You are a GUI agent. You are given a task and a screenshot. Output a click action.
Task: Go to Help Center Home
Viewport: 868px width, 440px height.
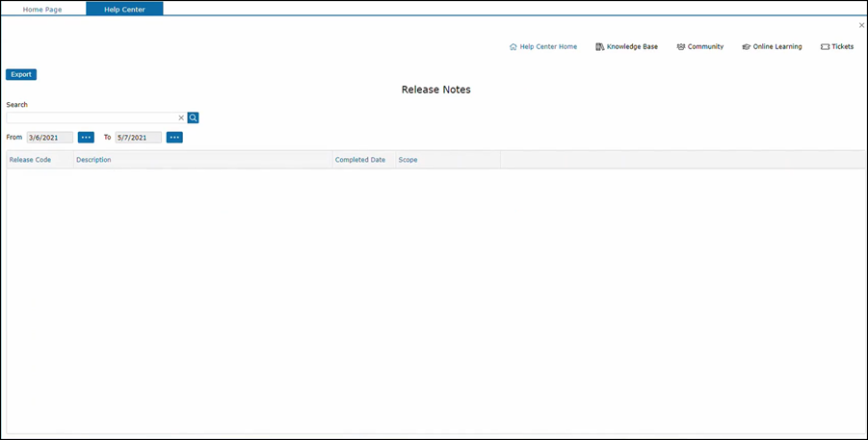[543, 46]
